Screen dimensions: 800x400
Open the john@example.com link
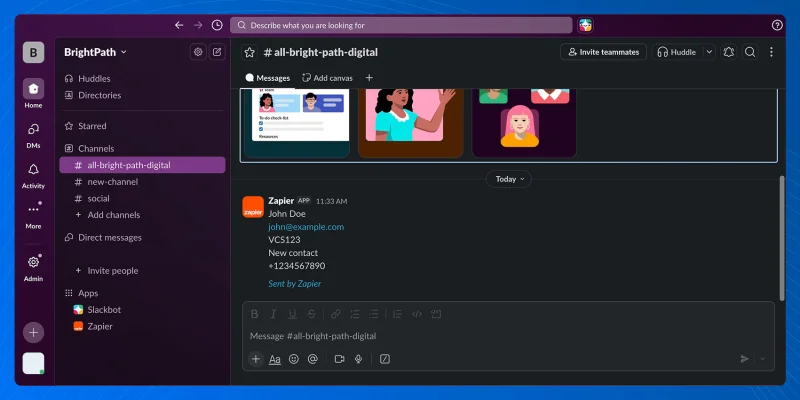(306, 227)
